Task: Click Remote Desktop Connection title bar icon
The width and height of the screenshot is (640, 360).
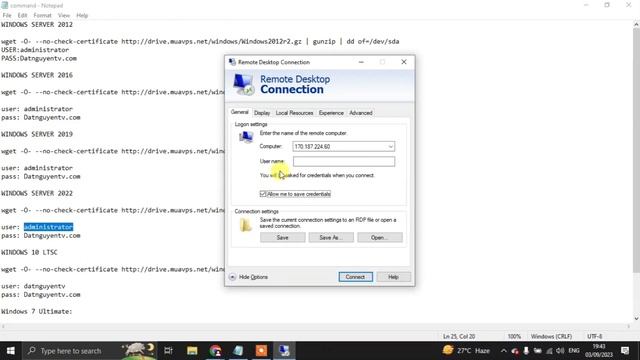Action: (x=232, y=62)
